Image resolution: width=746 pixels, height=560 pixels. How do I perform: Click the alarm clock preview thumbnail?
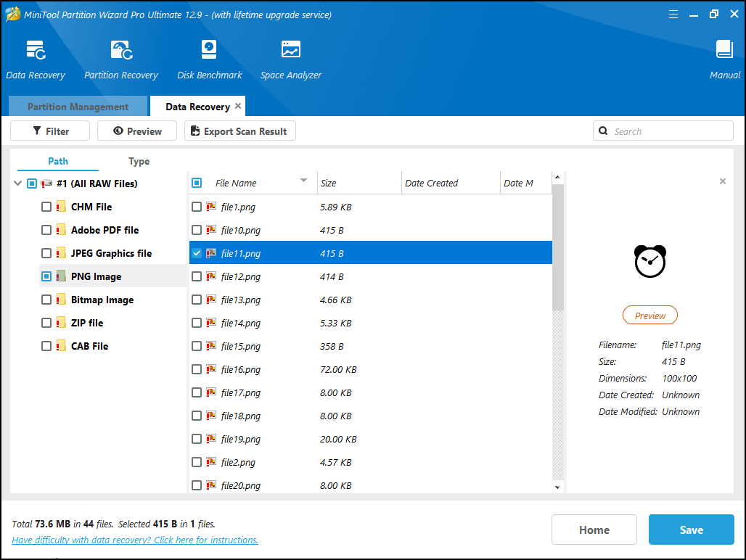click(649, 262)
